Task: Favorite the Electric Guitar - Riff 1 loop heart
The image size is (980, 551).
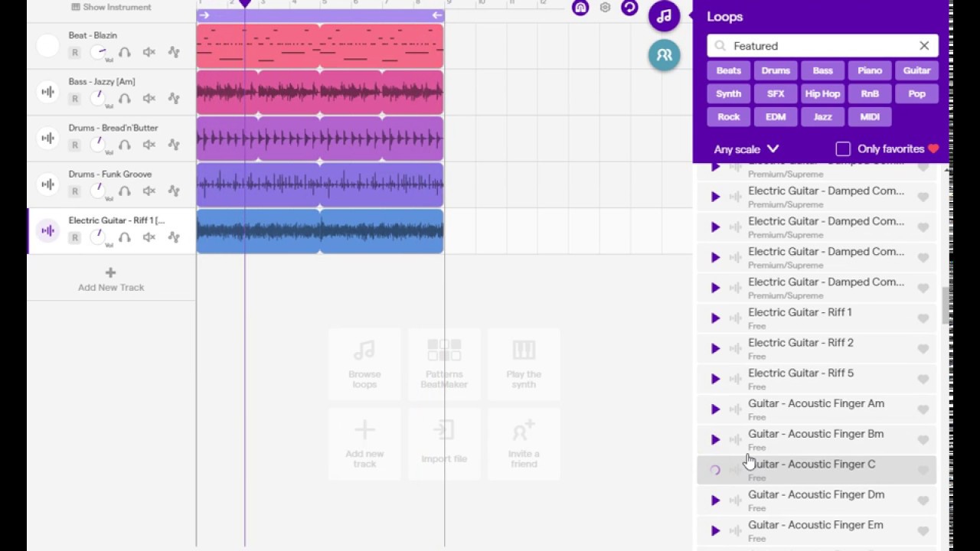Action: [923, 318]
